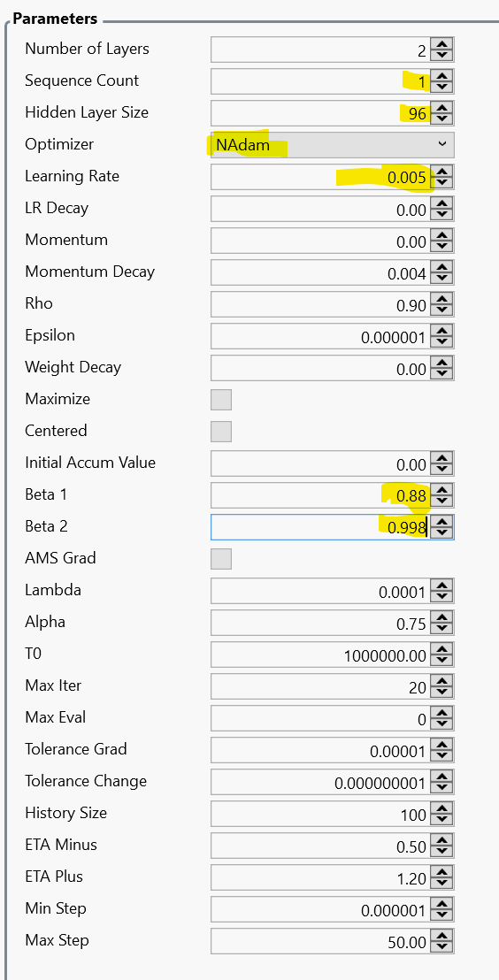Increase Max Step with up arrow
The height and width of the screenshot is (980, 499).
[x=442, y=937]
